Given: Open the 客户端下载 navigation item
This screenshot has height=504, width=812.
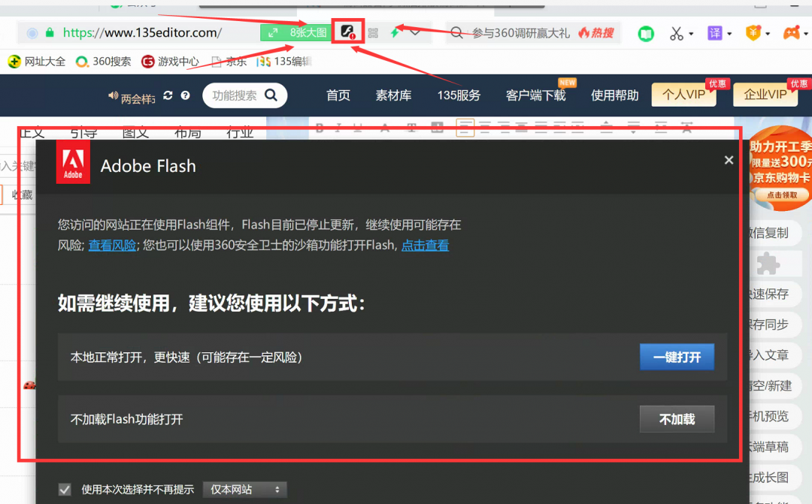Looking at the screenshot, I should pyautogui.click(x=535, y=95).
